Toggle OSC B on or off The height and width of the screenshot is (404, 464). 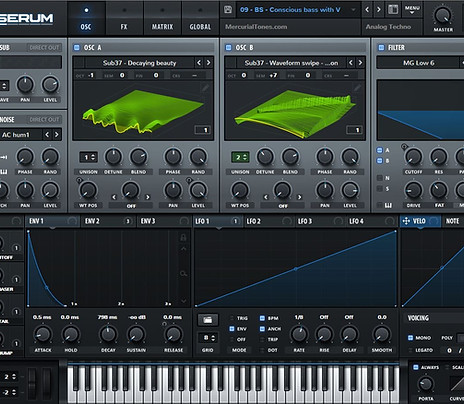click(x=228, y=47)
